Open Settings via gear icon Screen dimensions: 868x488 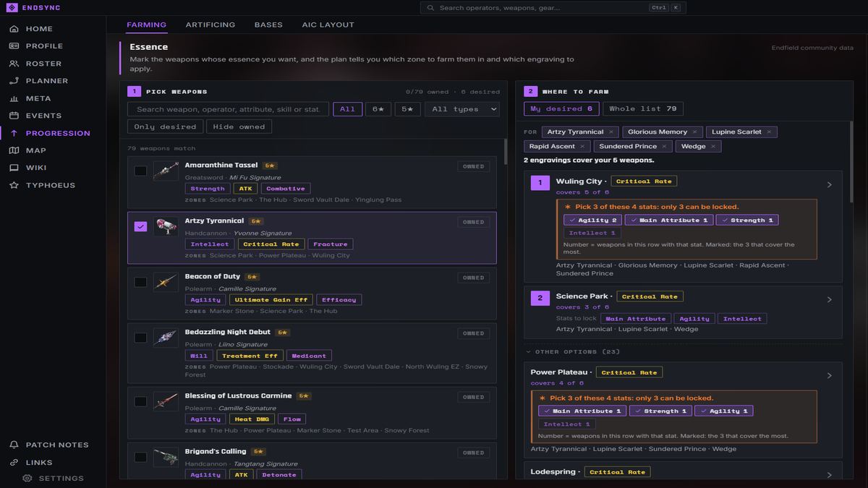(27, 478)
